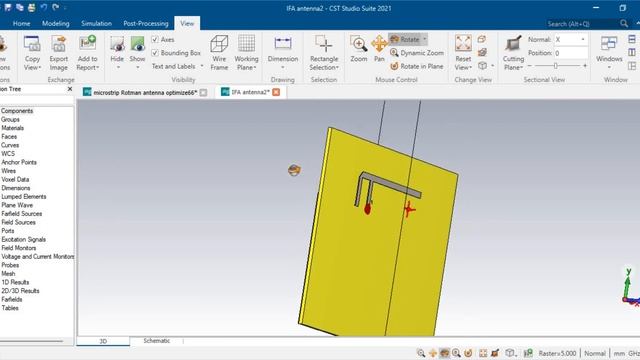
Task: Click the Export Image icon
Action: click(x=59, y=44)
